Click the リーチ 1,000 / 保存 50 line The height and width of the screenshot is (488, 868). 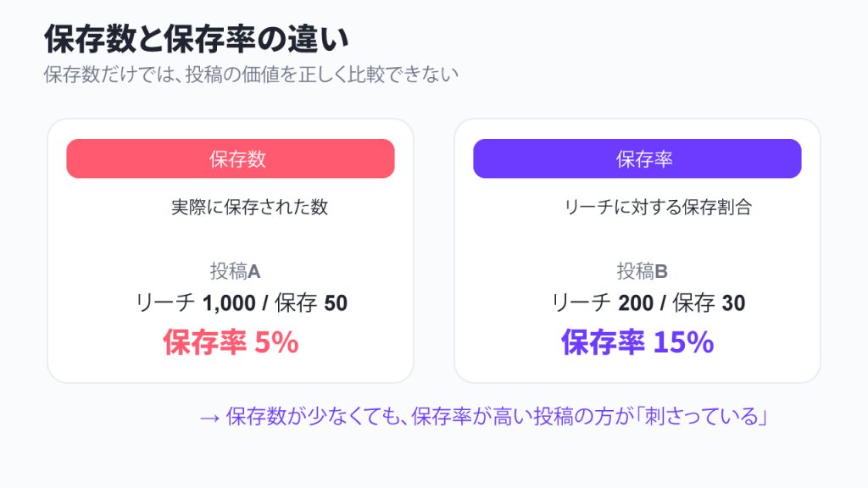(242, 303)
